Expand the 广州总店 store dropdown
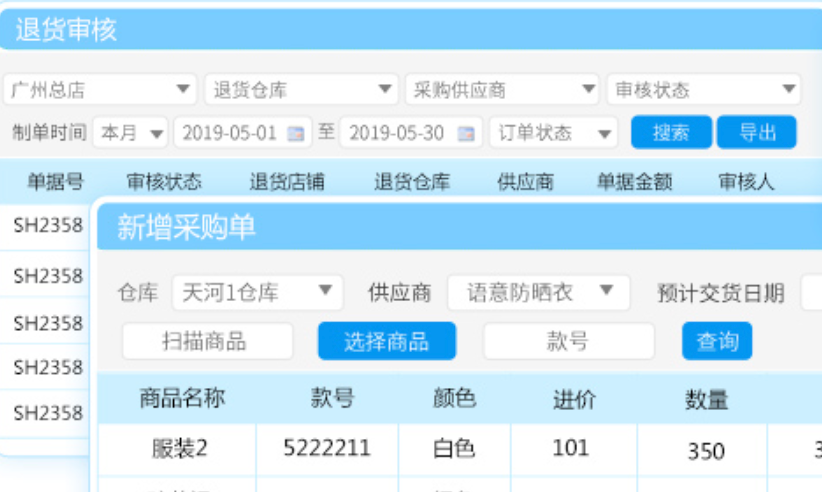The image size is (822, 492). click(99, 89)
